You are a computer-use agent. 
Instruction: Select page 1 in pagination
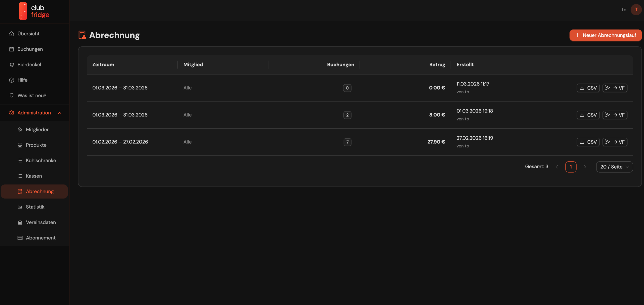point(571,167)
